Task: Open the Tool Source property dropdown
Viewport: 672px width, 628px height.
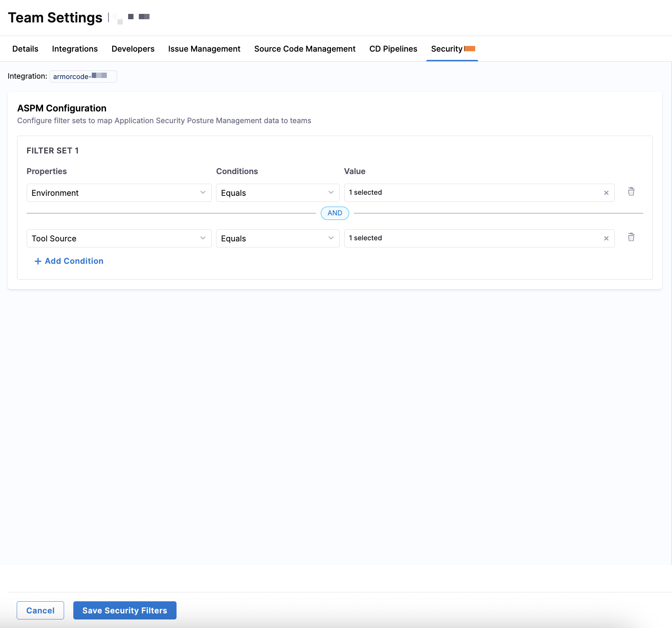Action: point(119,239)
